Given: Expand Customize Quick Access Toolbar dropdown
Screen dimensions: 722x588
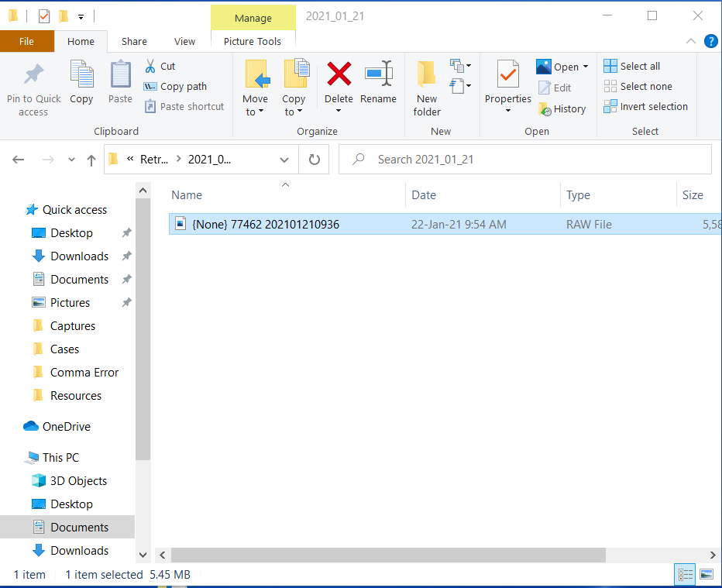Looking at the screenshot, I should coord(81,18).
